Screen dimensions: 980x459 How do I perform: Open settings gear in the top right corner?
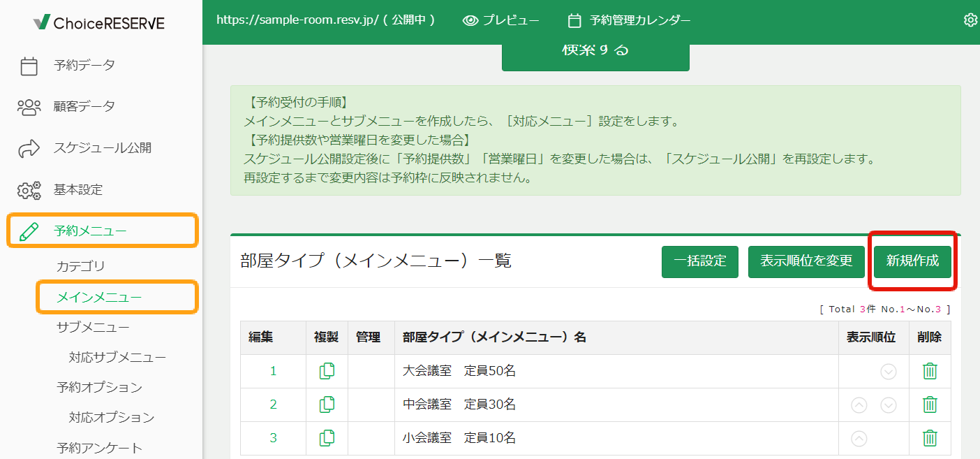click(x=970, y=20)
